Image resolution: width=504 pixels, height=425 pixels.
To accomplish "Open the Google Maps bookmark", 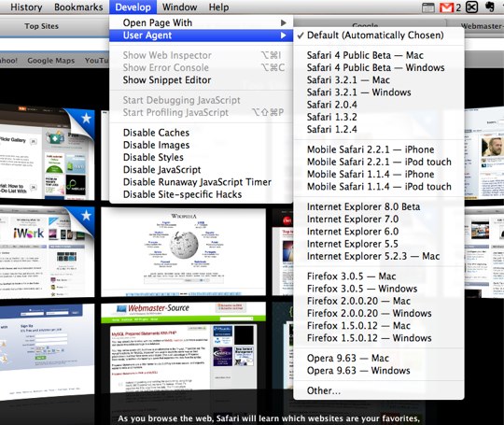I will pos(50,61).
